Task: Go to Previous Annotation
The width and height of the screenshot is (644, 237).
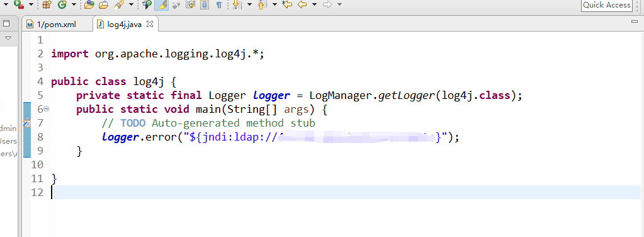Action: (x=262, y=5)
